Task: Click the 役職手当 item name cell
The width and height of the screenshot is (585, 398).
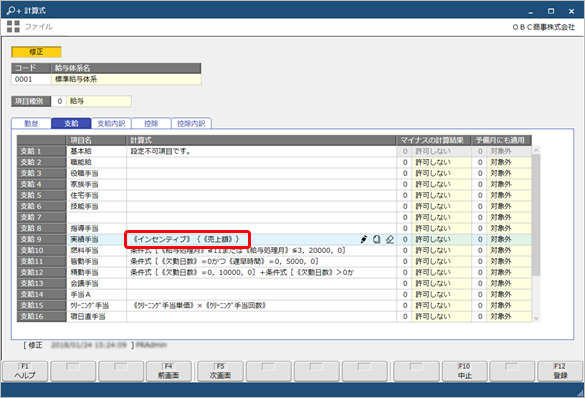Action: (x=96, y=173)
